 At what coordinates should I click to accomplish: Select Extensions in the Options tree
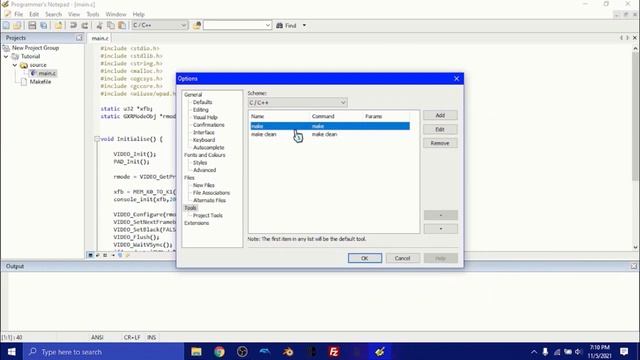[x=196, y=223]
